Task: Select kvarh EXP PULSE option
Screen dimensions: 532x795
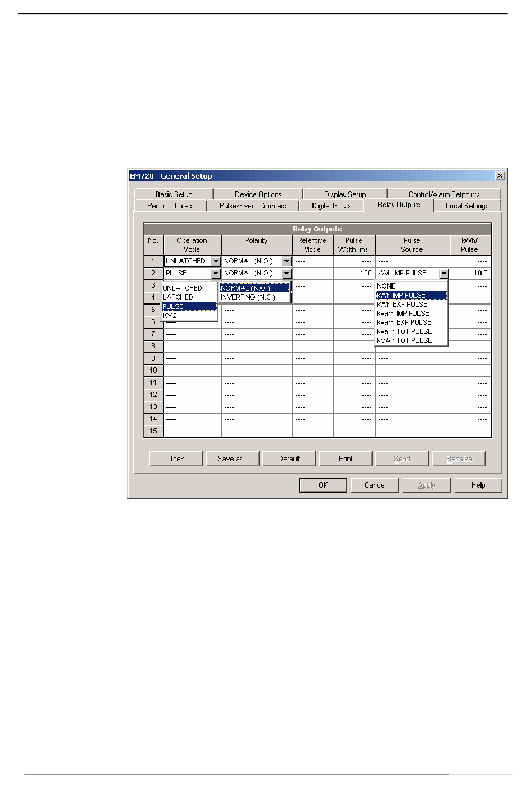Action: pos(411,322)
